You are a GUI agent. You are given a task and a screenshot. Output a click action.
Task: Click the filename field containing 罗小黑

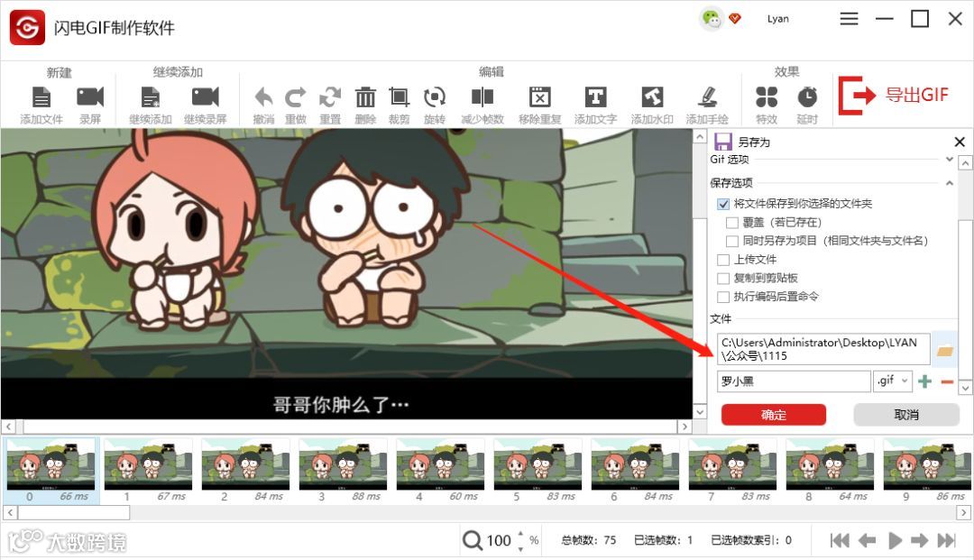[794, 381]
